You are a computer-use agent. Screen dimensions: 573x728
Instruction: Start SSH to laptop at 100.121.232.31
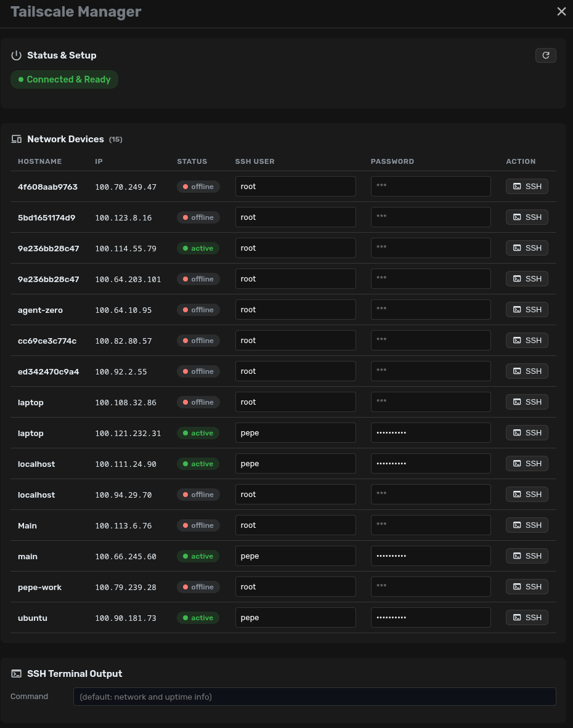pyautogui.click(x=527, y=433)
